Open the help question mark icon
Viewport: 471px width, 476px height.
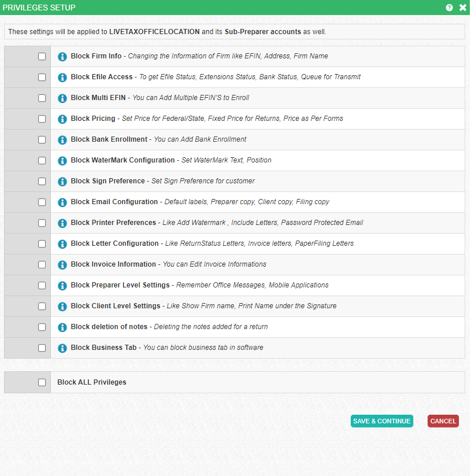(x=449, y=8)
